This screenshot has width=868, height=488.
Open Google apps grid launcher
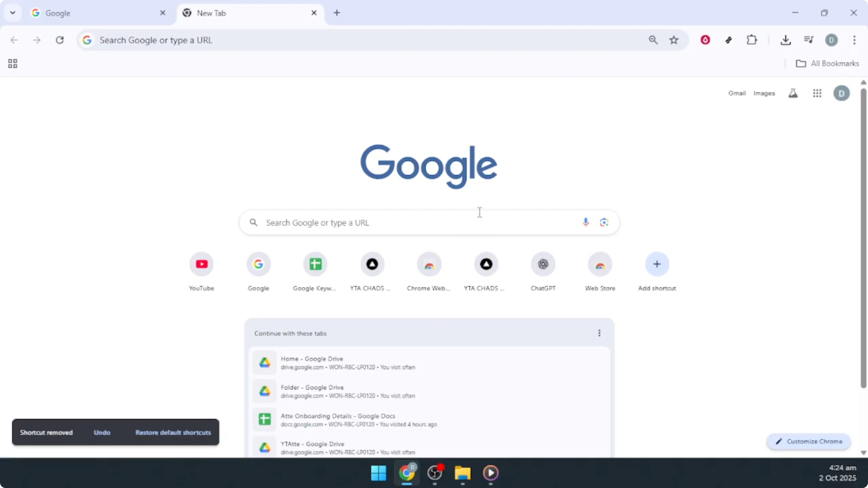pos(818,93)
